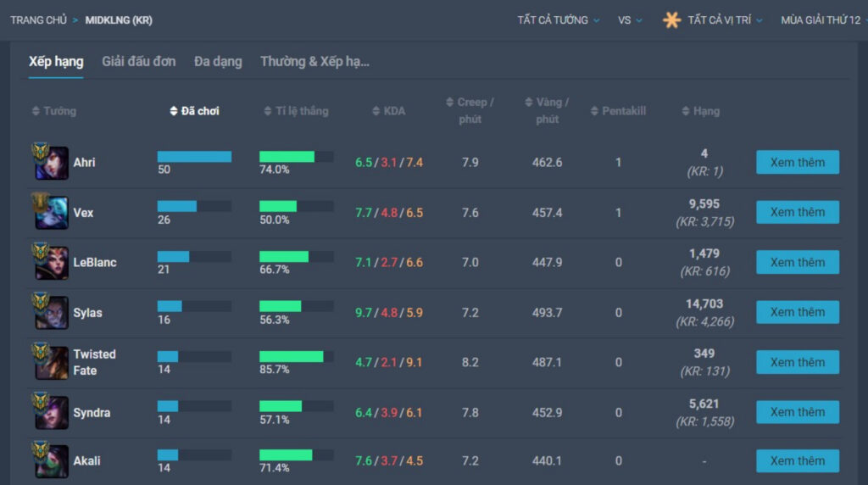Open Mùa giải thứ 12 dropdown
868x485 pixels.
(x=822, y=20)
